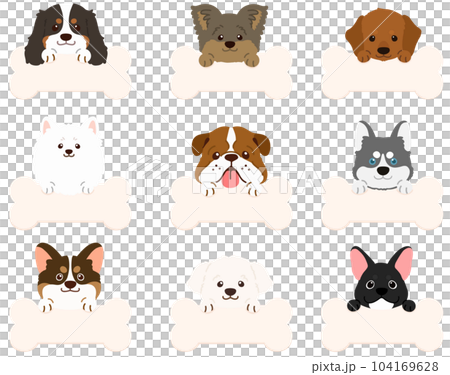
Task: Click the tricolor corgi with pink ears
Action: (x=69, y=277)
